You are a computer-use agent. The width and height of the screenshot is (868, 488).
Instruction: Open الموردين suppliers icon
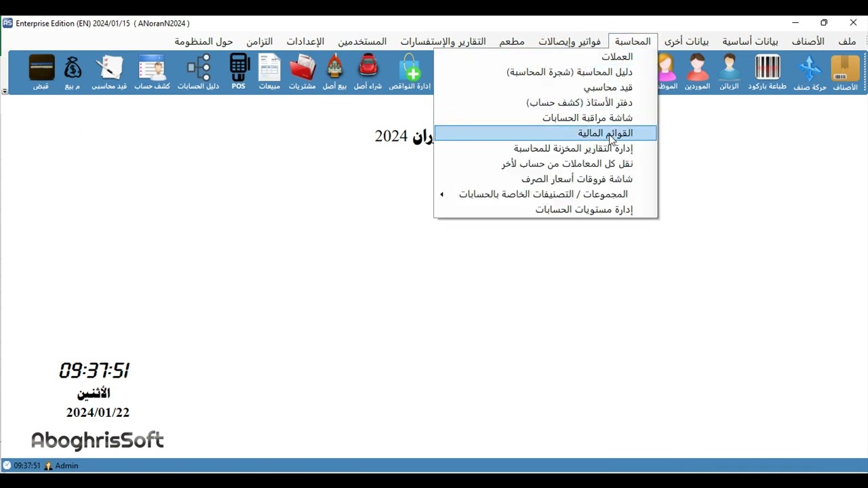click(697, 73)
